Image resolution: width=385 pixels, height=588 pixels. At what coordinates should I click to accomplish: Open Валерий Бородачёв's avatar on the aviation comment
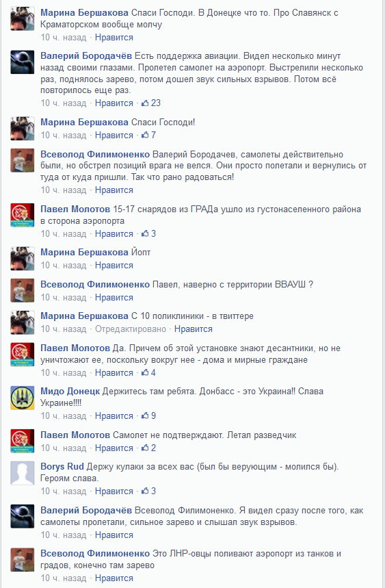(x=23, y=62)
